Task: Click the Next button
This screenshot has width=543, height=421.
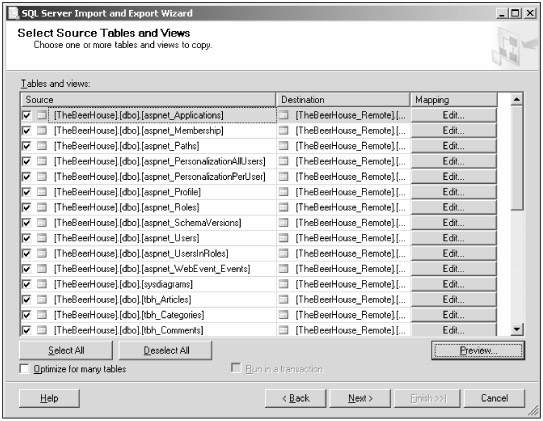Action: (360, 398)
